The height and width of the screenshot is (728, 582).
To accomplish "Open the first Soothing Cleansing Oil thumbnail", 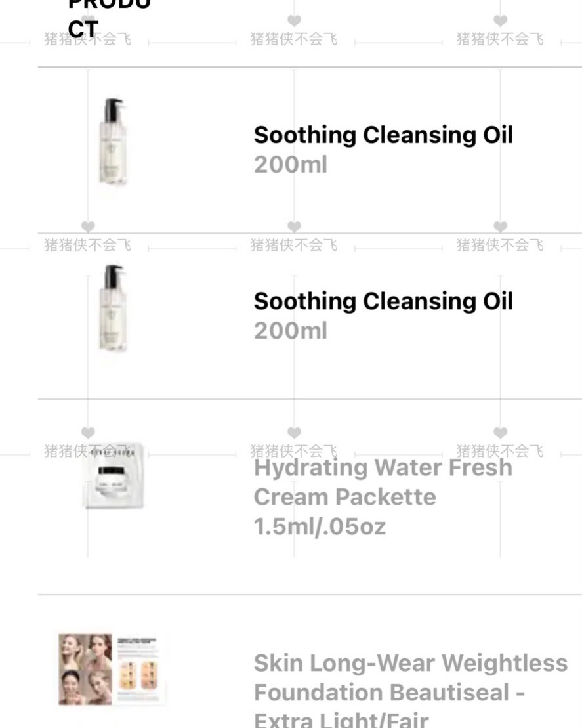I will pyautogui.click(x=113, y=142).
